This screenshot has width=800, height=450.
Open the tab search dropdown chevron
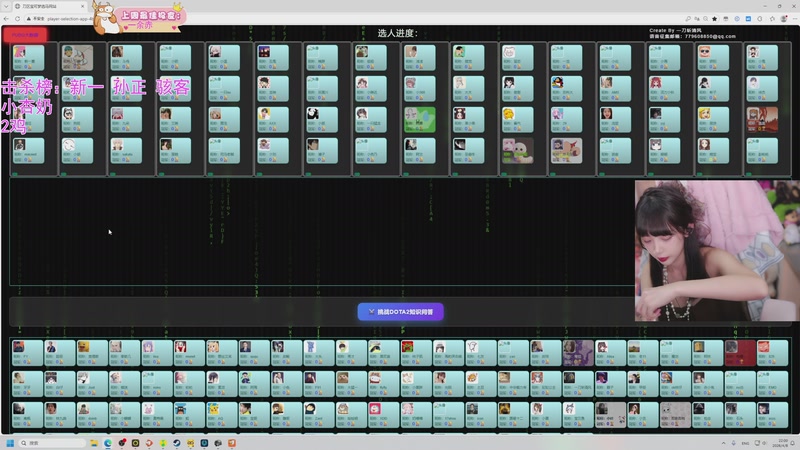(x=6, y=6)
